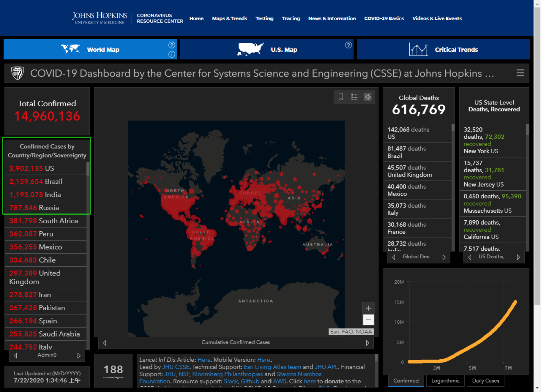This screenshot has height=392, width=541.
Task: Open the Github link
Action: (250, 381)
